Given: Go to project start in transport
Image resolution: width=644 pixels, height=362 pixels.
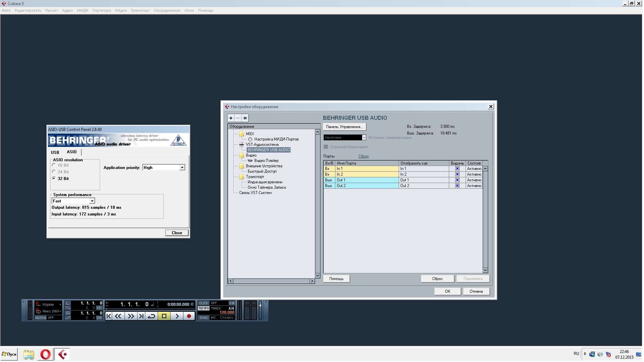Looking at the screenshot, I should [109, 316].
